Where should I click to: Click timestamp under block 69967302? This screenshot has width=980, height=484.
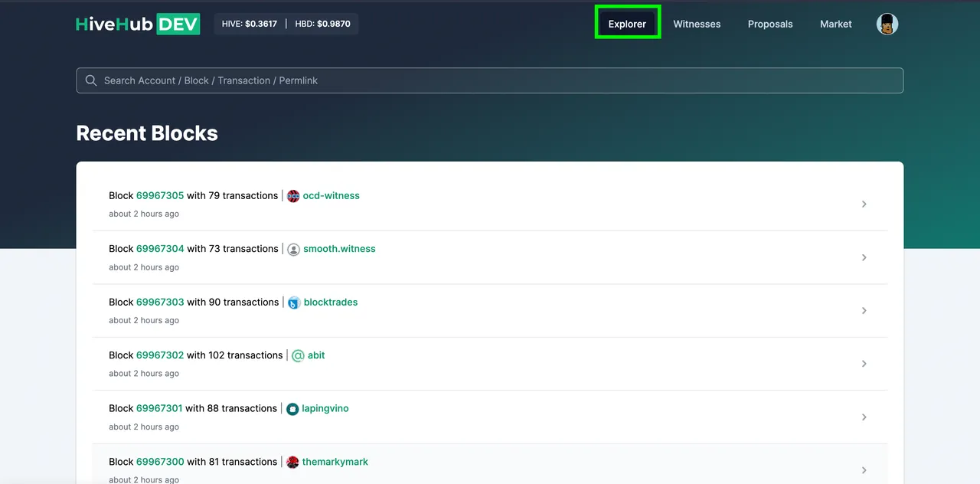coord(144,374)
